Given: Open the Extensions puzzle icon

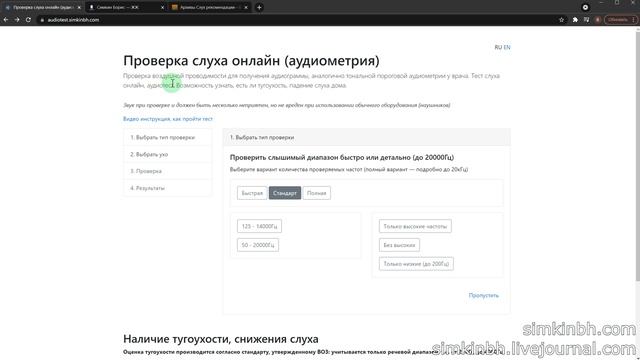Looking at the screenshot, I should [x=575, y=20].
